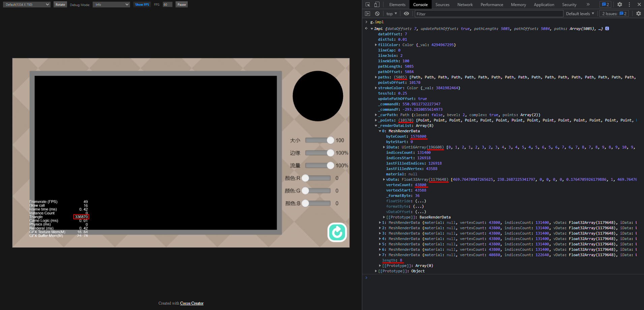Toggle the Show FPS button
The height and width of the screenshot is (310, 644).
(142, 4)
